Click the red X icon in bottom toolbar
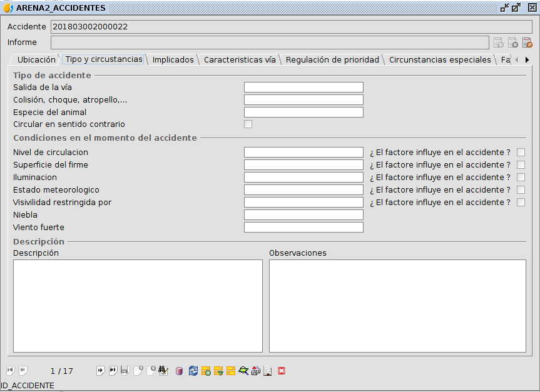The image size is (540, 392). coord(282,371)
